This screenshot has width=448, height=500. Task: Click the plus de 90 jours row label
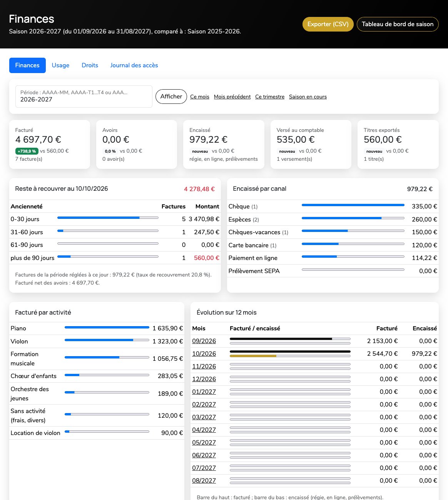coord(33,258)
